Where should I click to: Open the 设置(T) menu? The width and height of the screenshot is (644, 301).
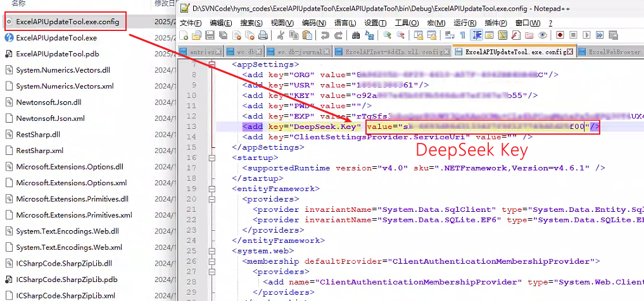click(x=376, y=23)
